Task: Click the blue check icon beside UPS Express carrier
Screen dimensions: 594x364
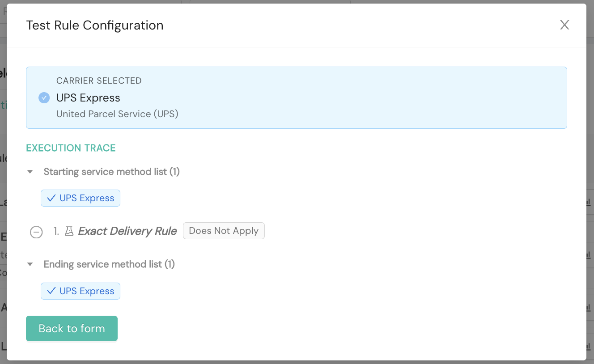Action: pos(44,97)
